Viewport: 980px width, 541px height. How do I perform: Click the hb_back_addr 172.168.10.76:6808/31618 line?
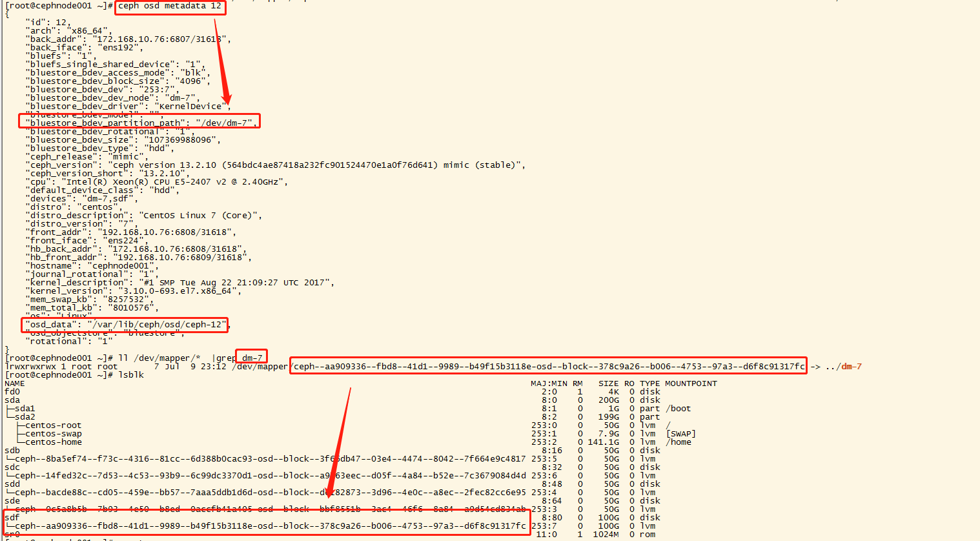pyautogui.click(x=136, y=249)
